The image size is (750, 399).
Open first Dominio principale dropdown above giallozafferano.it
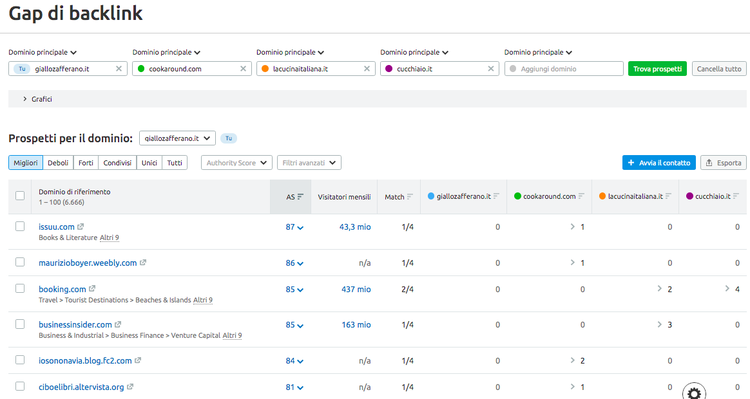(43, 52)
